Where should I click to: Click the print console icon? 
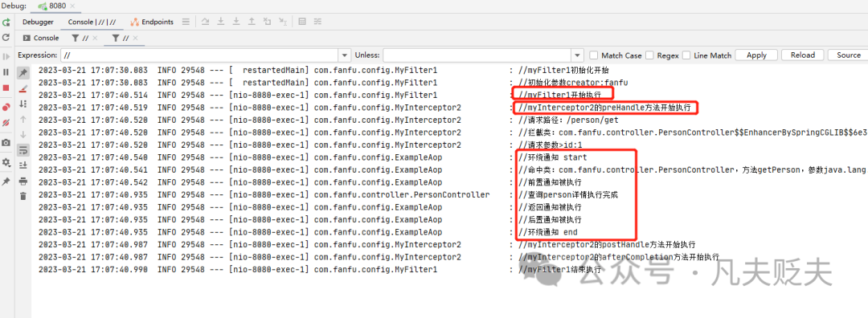point(23,181)
